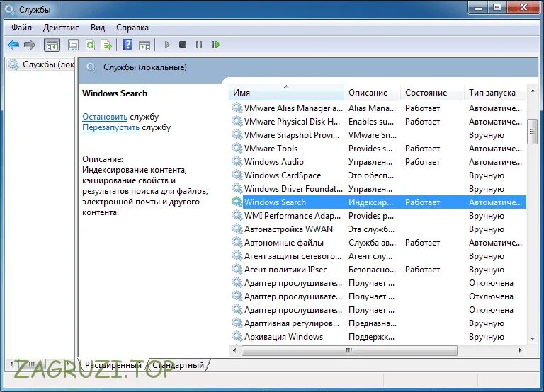Click the Start service play icon
Viewport: 544px width, 392px height.
pos(167,45)
